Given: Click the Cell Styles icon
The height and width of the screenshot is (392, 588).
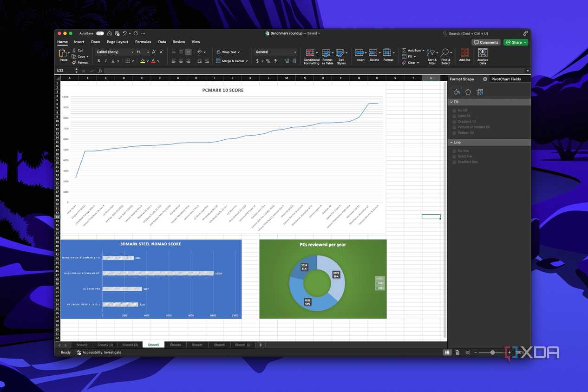Looking at the screenshot, I should 340,53.
